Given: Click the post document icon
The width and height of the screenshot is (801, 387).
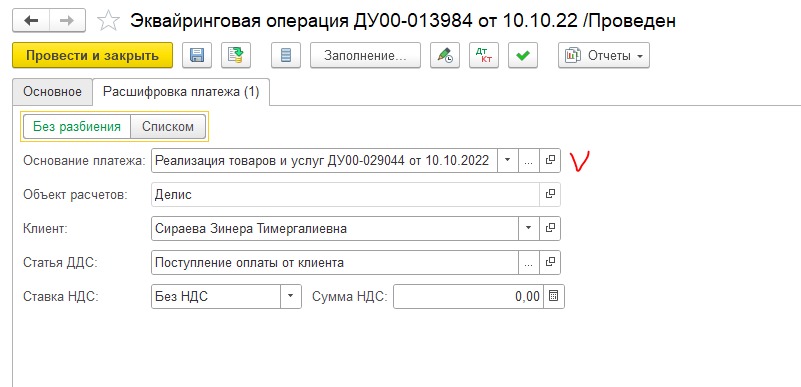Looking at the screenshot, I should (235, 55).
